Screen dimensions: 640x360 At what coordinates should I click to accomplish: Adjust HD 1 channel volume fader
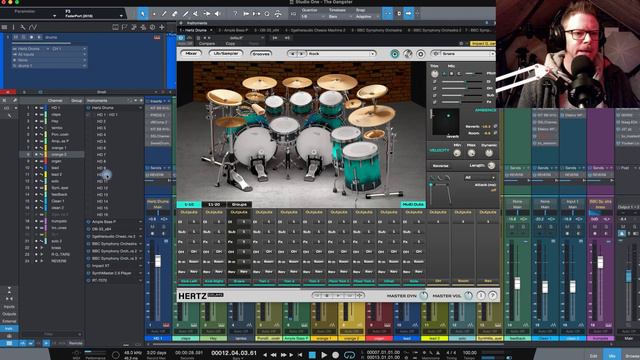[158, 261]
